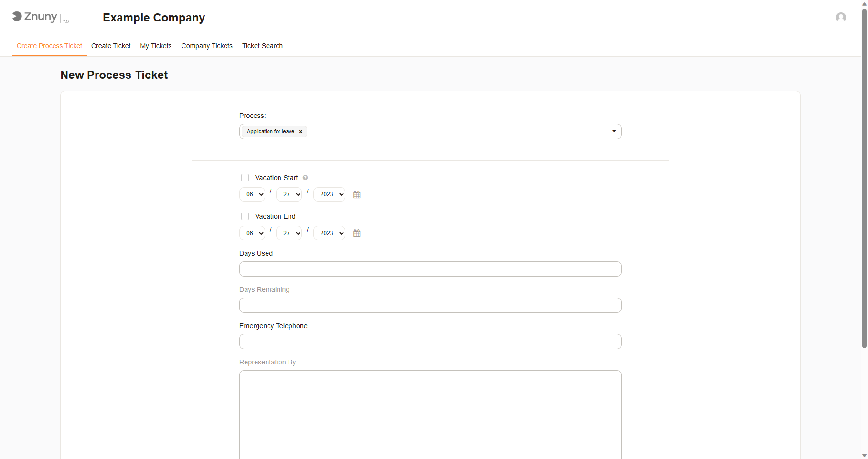Focus the Emergency Telephone field

430,342
